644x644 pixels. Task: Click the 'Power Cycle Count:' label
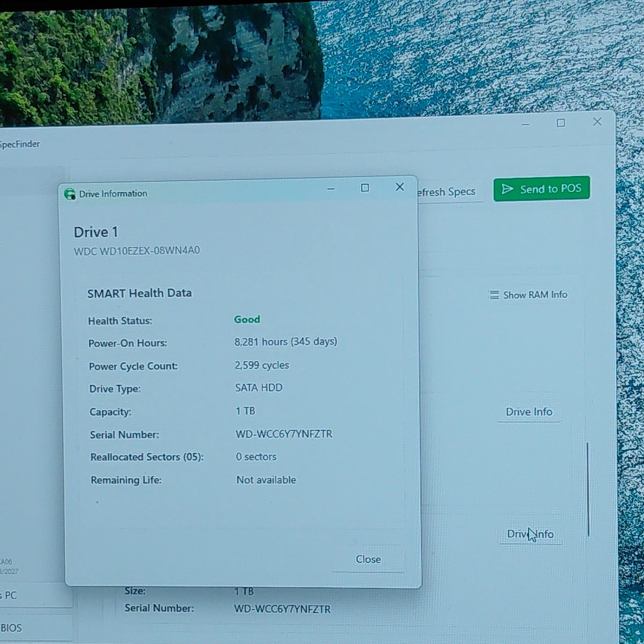tap(133, 367)
